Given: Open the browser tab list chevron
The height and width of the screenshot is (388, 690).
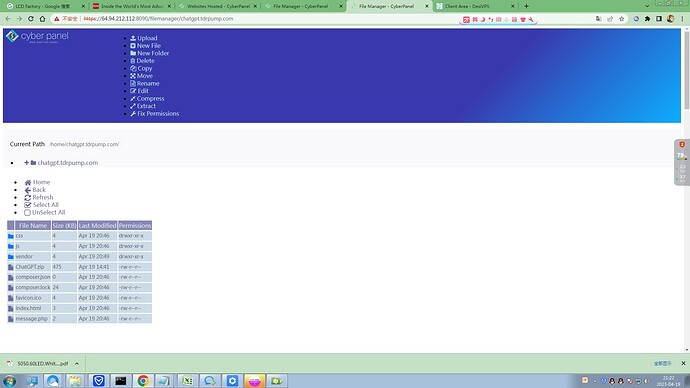Looking at the screenshot, I should [647, 6].
